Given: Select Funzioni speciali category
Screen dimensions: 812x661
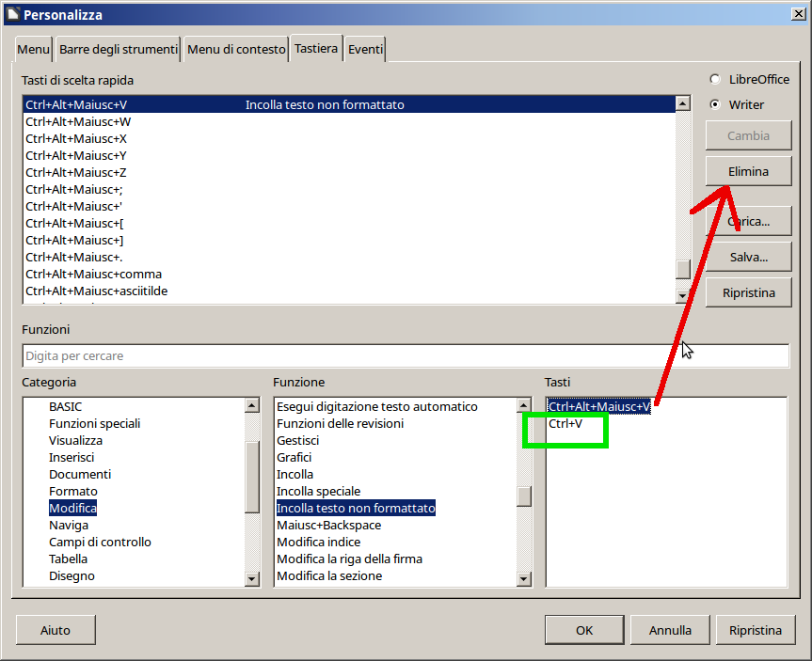Looking at the screenshot, I should pos(95,423).
